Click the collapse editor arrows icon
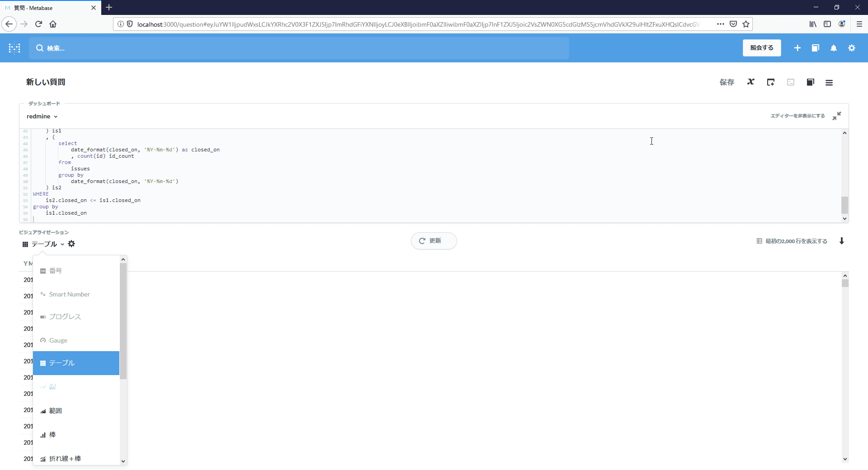This screenshot has width=868, height=470. pos(836,116)
